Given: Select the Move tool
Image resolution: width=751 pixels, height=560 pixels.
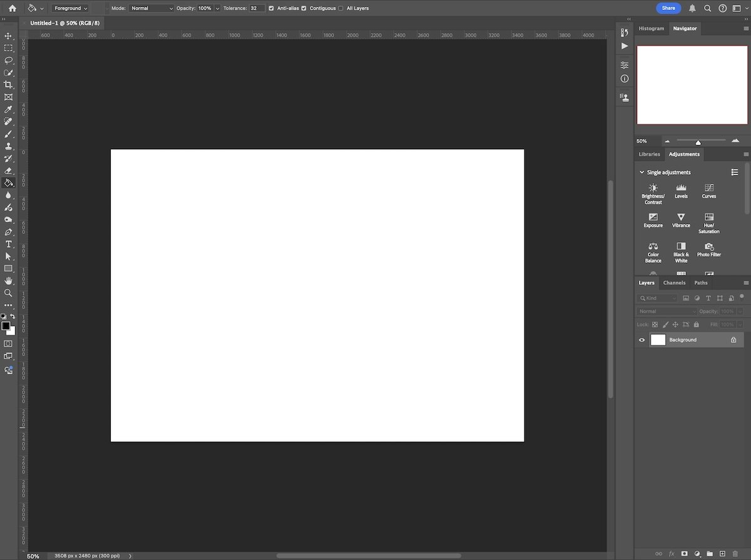Looking at the screenshot, I should click(x=9, y=36).
